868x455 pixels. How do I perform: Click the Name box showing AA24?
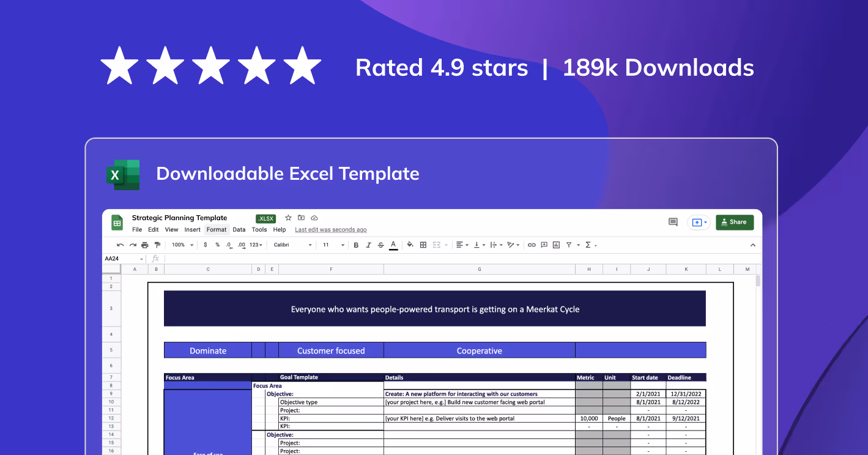[x=124, y=259]
